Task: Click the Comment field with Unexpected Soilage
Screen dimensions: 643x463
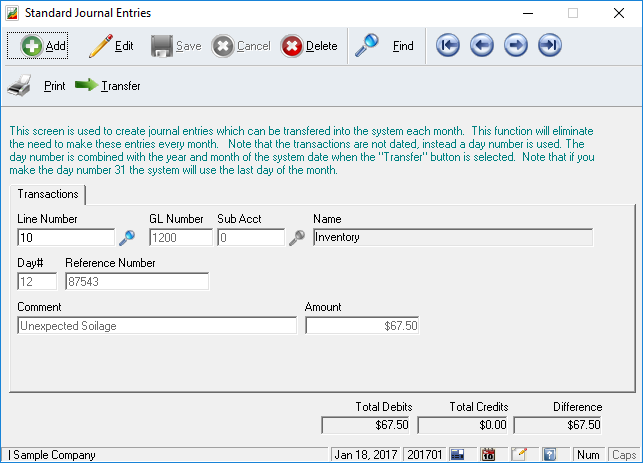Action: point(157,326)
